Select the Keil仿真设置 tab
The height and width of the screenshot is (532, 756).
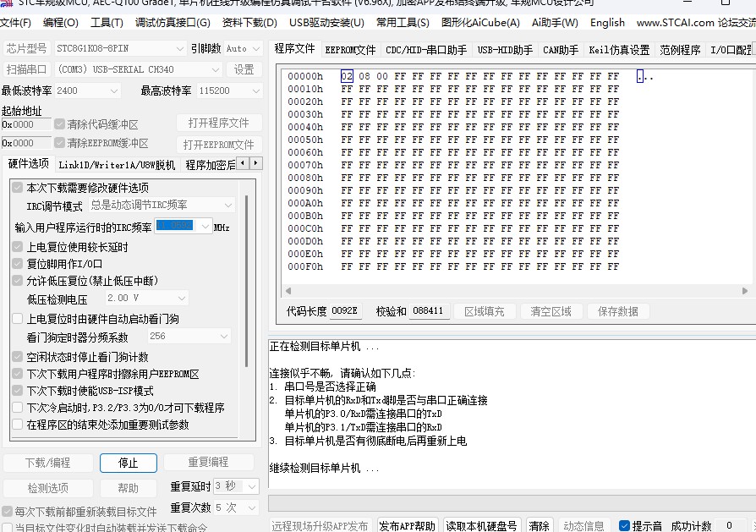(x=619, y=50)
